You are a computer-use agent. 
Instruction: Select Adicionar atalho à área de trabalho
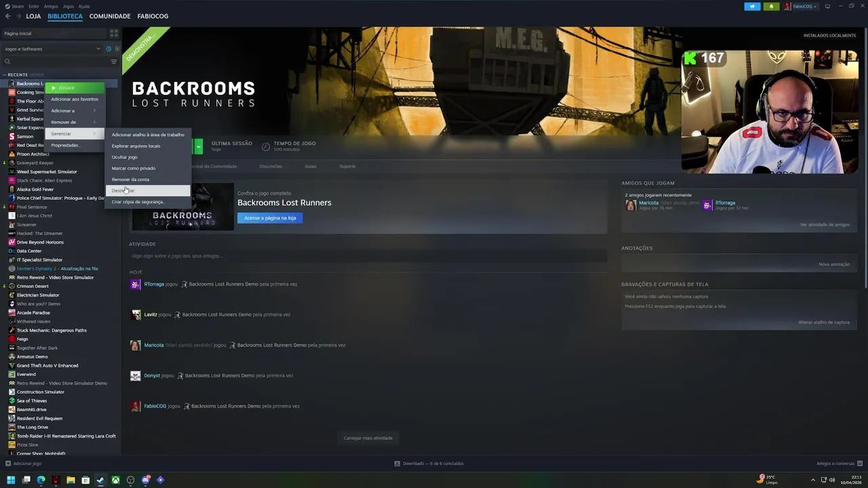148,134
